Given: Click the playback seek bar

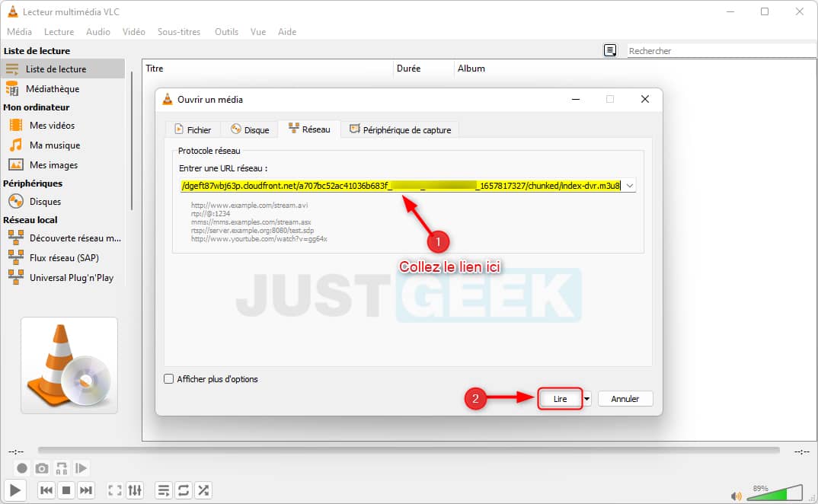Looking at the screenshot, I should 408,450.
